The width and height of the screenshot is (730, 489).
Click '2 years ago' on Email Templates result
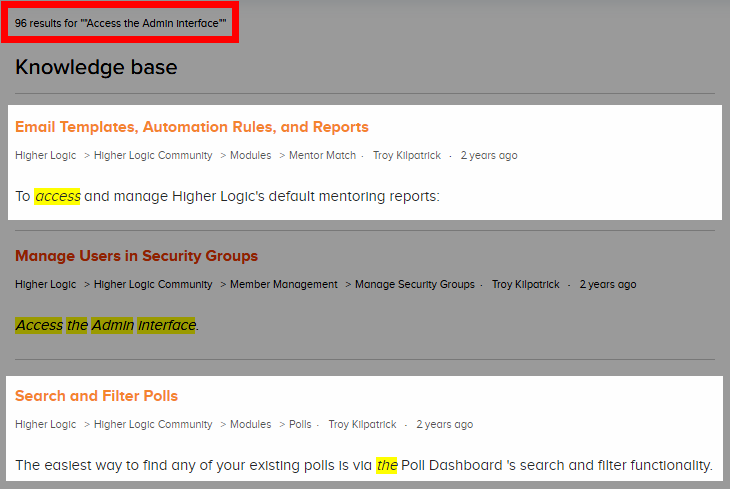[x=489, y=155]
